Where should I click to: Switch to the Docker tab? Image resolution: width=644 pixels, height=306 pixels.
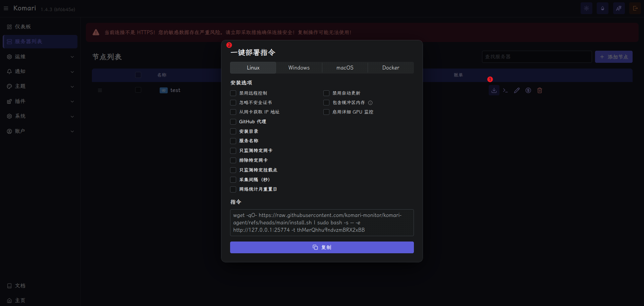tap(391, 68)
